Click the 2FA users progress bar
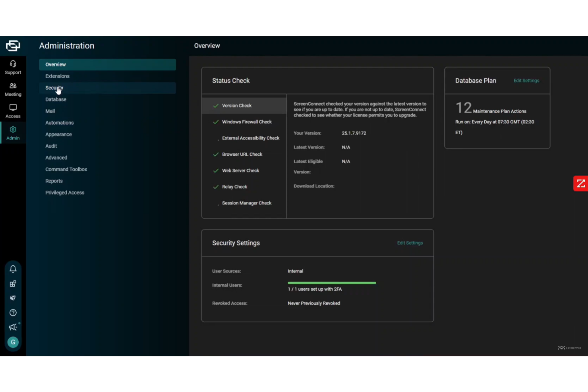The image size is (588, 392). pos(332,283)
